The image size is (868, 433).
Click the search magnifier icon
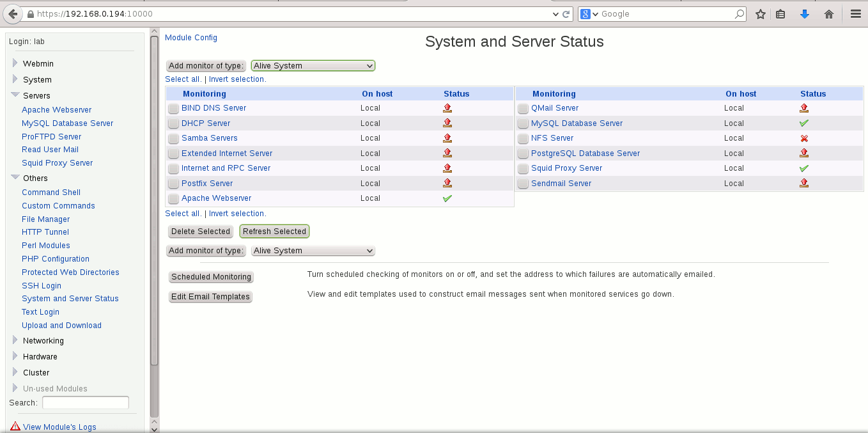pyautogui.click(x=739, y=13)
